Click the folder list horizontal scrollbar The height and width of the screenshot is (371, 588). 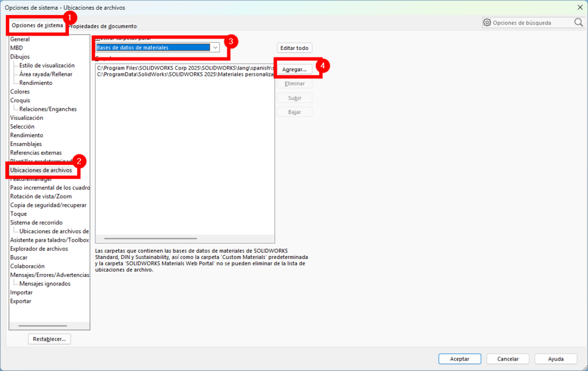[150, 238]
